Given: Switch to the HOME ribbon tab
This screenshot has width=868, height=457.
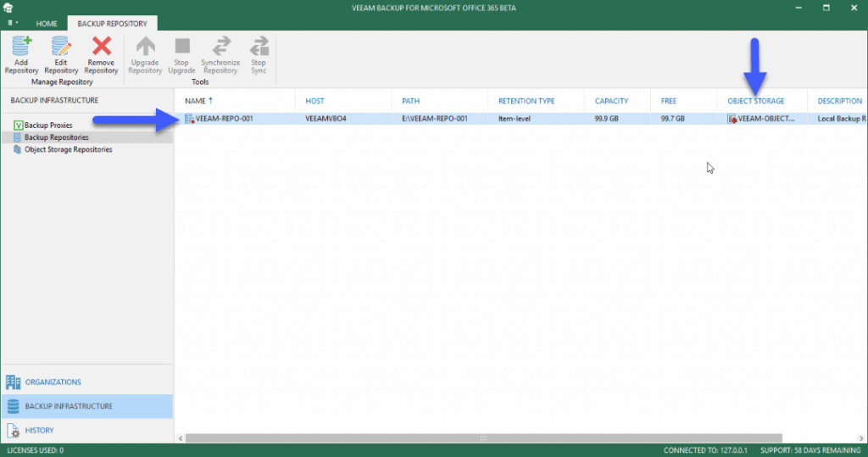Looking at the screenshot, I should click(x=47, y=24).
